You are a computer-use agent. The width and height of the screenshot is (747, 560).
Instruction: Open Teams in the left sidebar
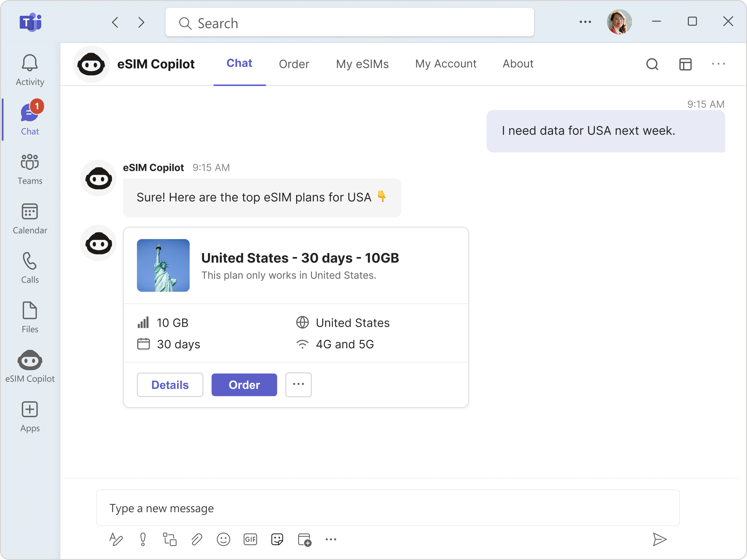tap(30, 169)
